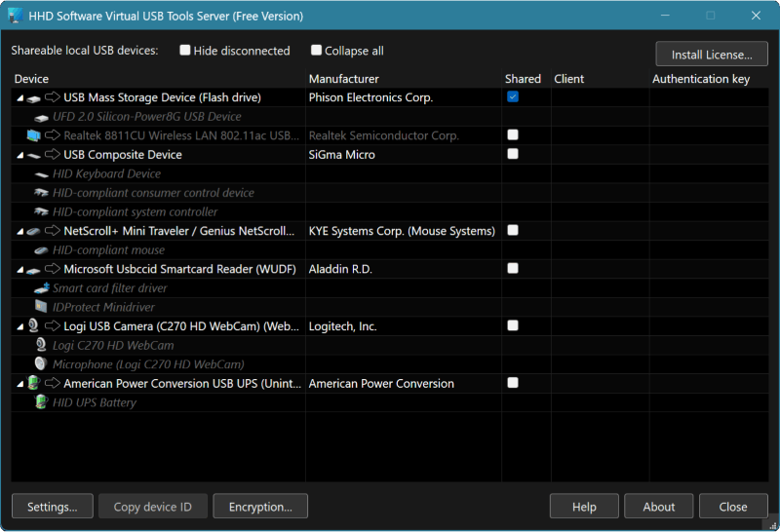Click the Close button at bottom right
The height and width of the screenshot is (532, 780).
click(733, 506)
